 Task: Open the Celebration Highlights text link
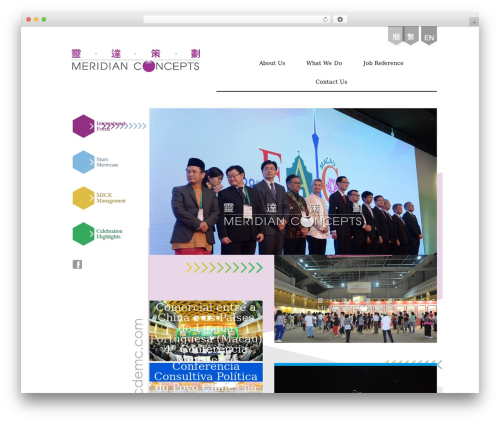point(109,234)
